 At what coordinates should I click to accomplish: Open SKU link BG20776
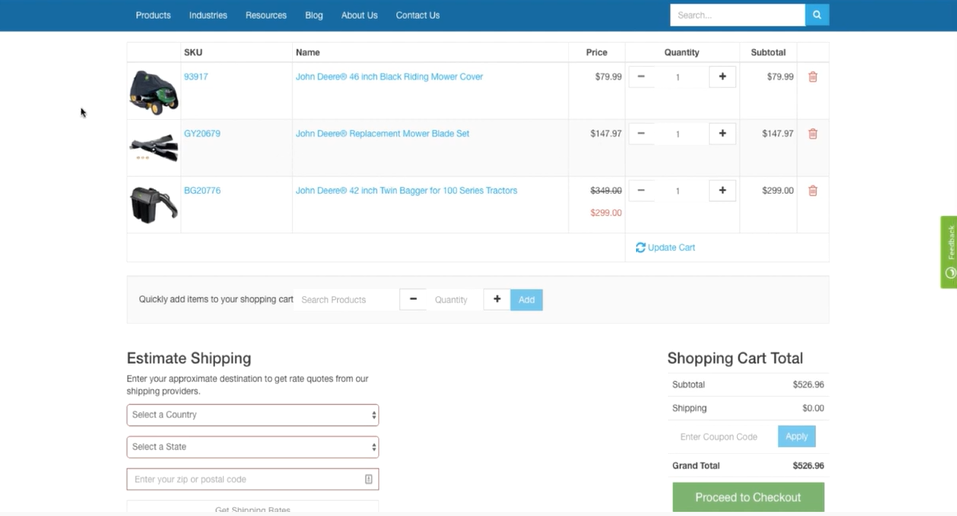(202, 191)
